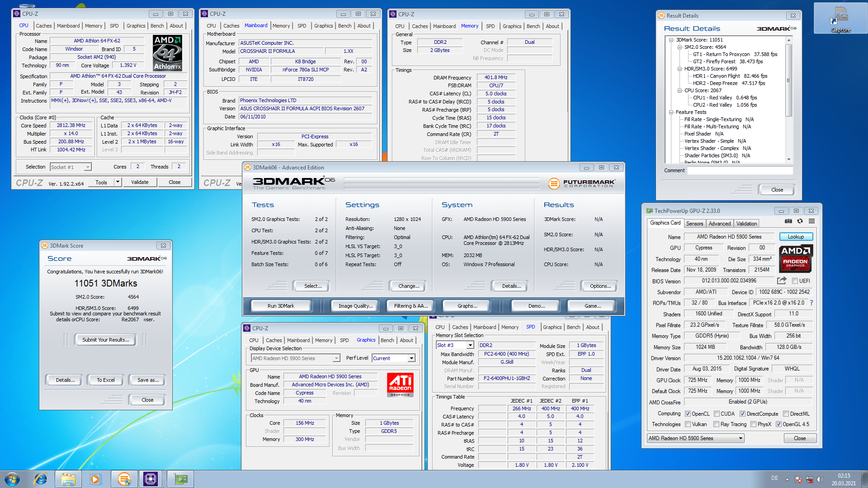Screen dimensions: 868x488
Task: Open the GPU-Z hamburger menu icon
Action: (811, 221)
